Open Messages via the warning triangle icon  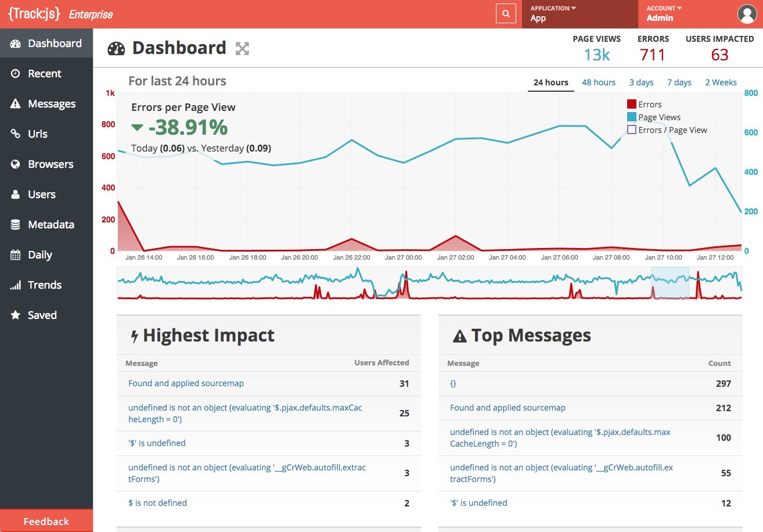tap(16, 104)
